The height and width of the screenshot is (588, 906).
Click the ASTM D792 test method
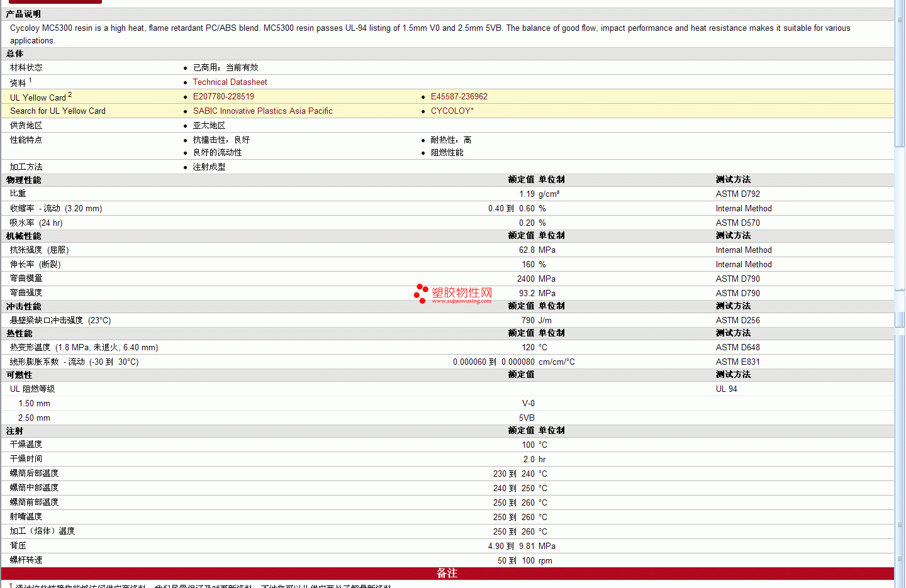pos(738,194)
